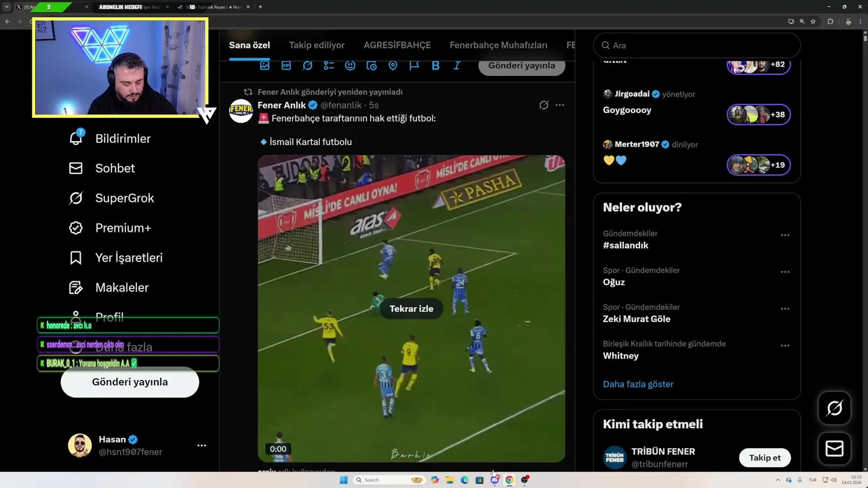This screenshot has width=868, height=488.
Task: Click the Ara search field
Action: click(x=697, y=45)
